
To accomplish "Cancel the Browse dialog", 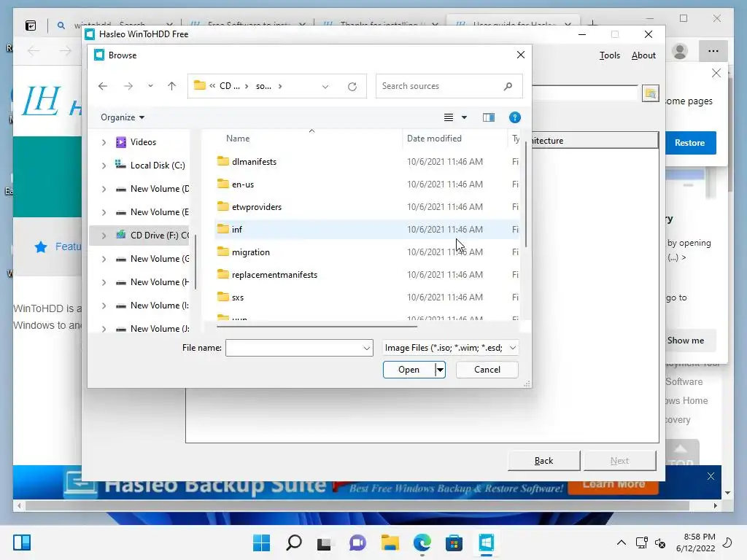I will point(487,370).
